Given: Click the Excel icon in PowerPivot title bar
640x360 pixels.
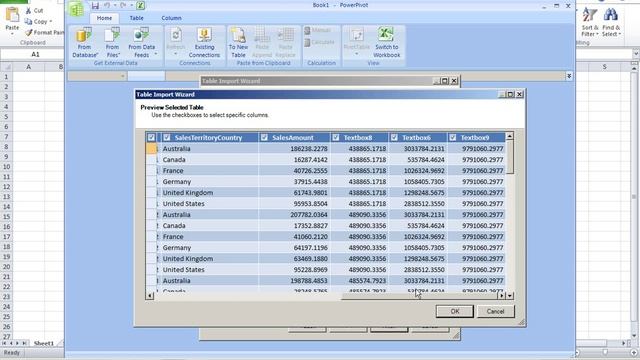Looking at the screenshot, I should (140, 6).
